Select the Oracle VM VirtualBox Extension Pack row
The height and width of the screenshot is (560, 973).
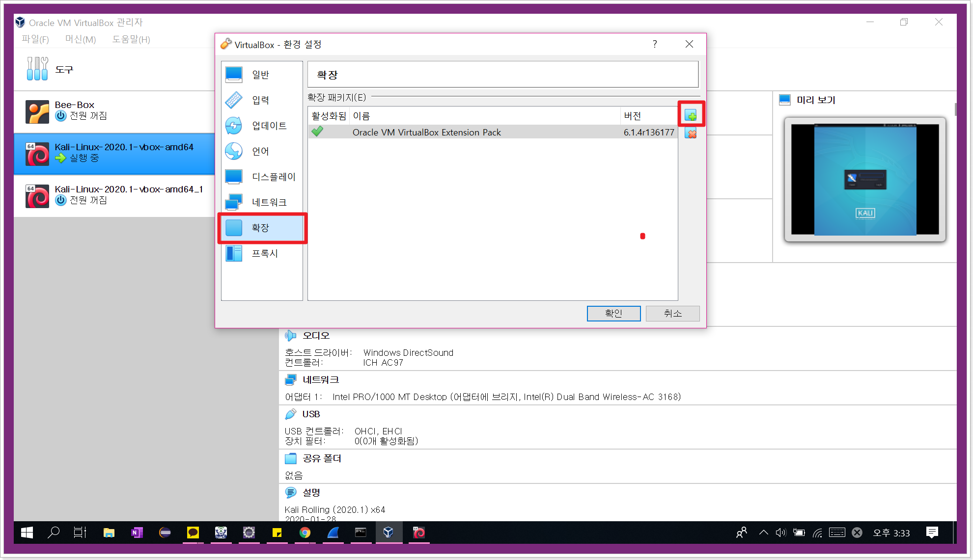[426, 133]
